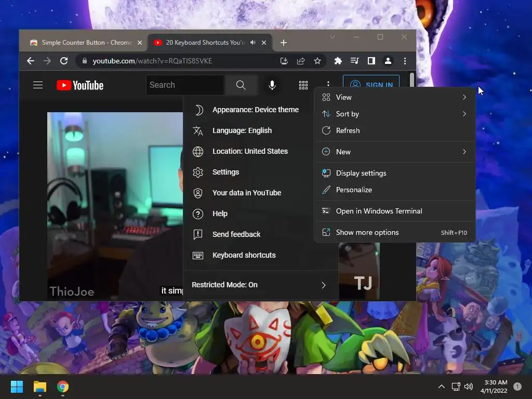532x399 pixels.
Task: Select the 20 Keyboard Shortcuts tab
Action: (x=210, y=43)
